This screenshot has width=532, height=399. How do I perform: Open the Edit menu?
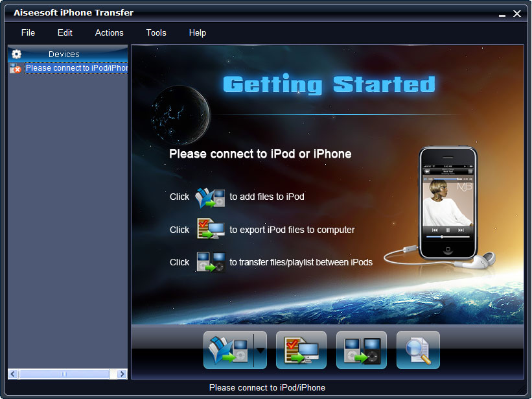[x=65, y=32]
